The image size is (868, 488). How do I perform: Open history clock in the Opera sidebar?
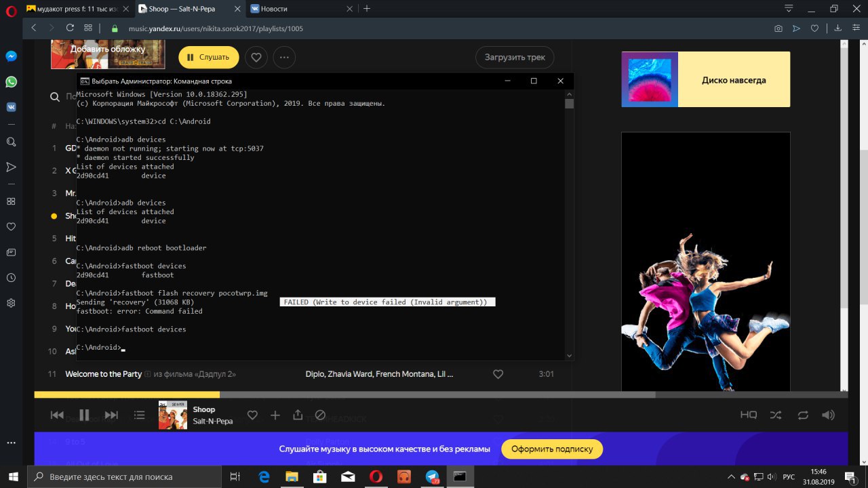pyautogui.click(x=12, y=278)
